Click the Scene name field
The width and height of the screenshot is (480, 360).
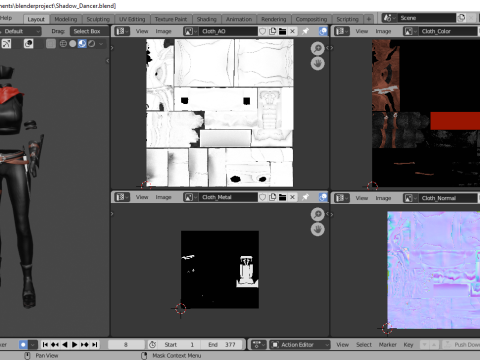(426, 18)
